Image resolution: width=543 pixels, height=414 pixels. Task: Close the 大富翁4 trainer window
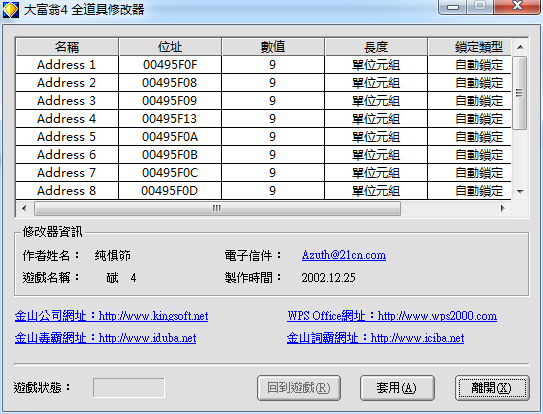pyautogui.click(x=518, y=6)
